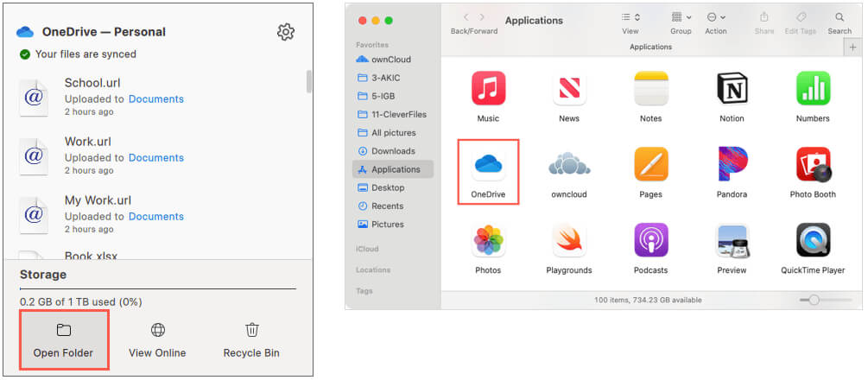
Task: Click the '100 items, 734.23 GB available' status text
Action: 648,300
